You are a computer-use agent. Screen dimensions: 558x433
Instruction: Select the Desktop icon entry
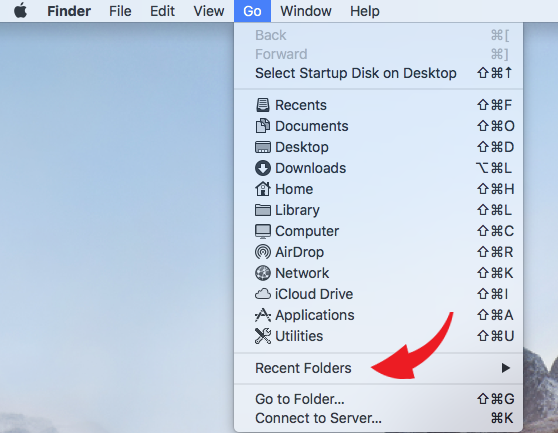coord(263,147)
